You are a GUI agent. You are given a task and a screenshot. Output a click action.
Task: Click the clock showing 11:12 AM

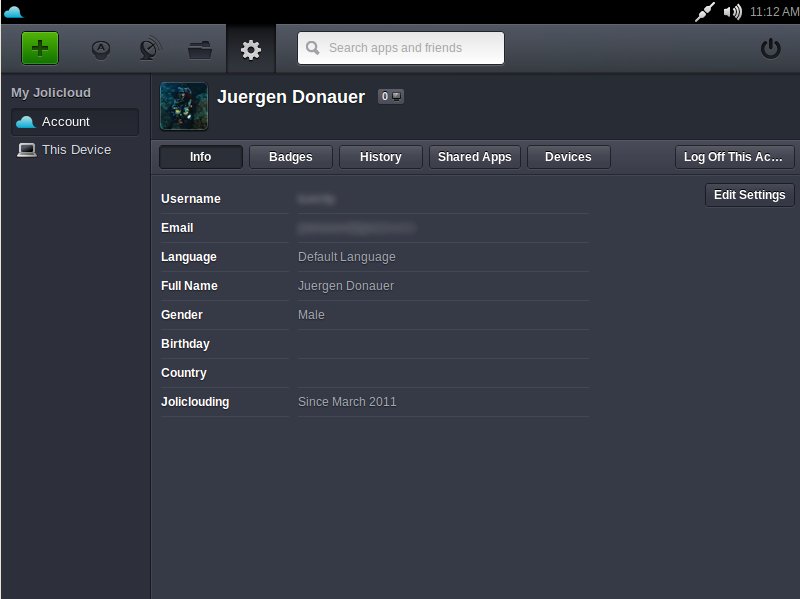774,12
